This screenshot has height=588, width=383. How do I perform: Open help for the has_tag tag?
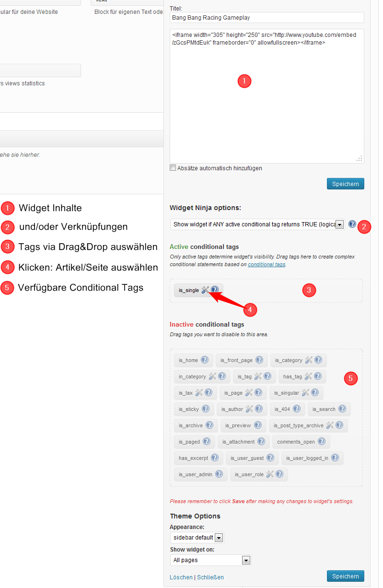[x=317, y=376]
